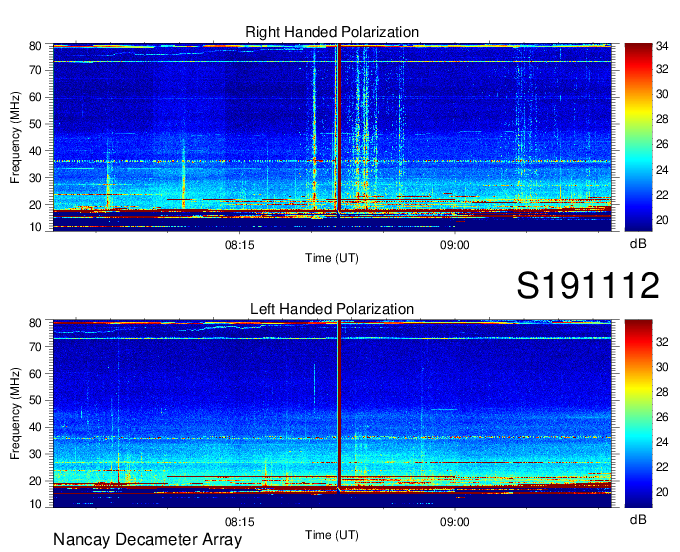The image size is (680, 552).
Task: Click the "70" frequency tick of the Left Handed plot
Action: coord(35,347)
